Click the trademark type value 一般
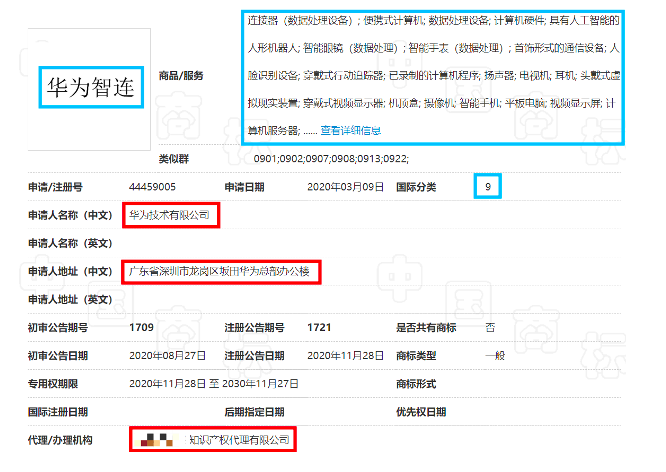This screenshot has width=666, height=472. [x=495, y=356]
